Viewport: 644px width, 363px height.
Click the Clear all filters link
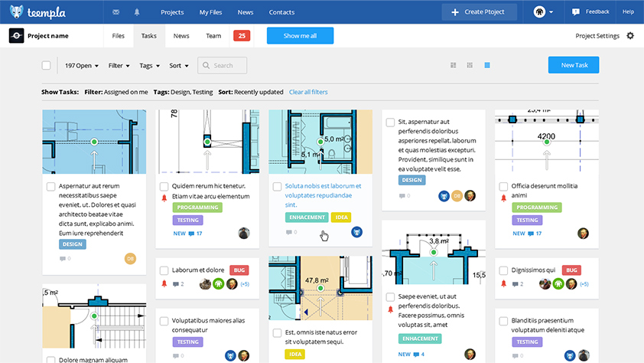pyautogui.click(x=308, y=92)
